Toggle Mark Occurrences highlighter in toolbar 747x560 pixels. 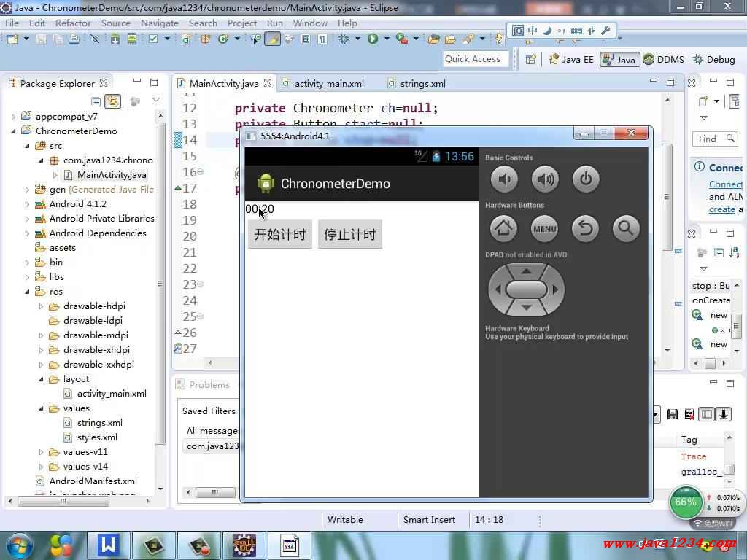[x=273, y=39]
